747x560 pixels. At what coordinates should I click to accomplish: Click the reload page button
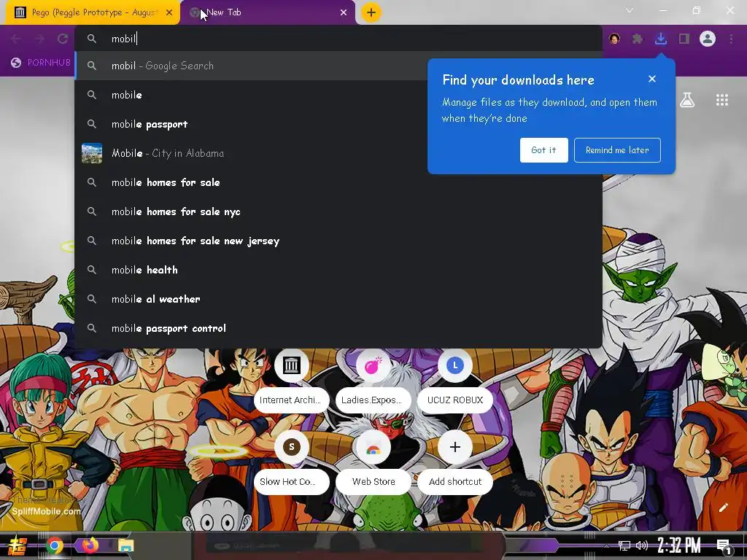63,39
